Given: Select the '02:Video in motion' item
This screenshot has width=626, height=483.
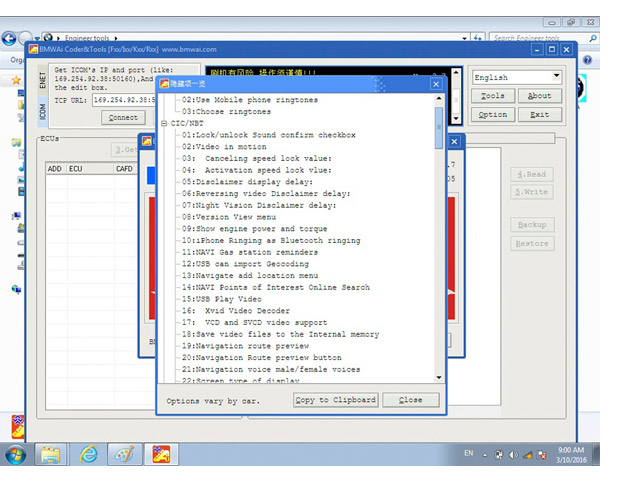Looking at the screenshot, I should click(225, 146).
